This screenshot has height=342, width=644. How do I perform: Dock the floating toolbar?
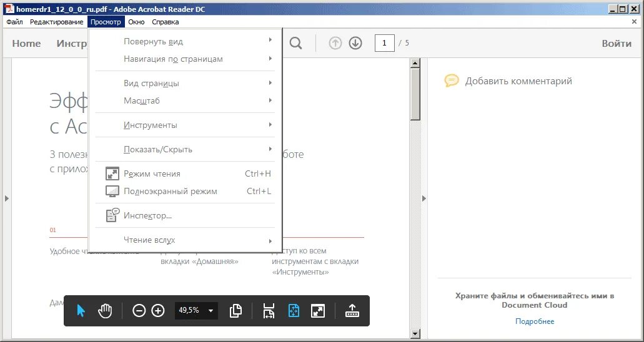[352, 311]
